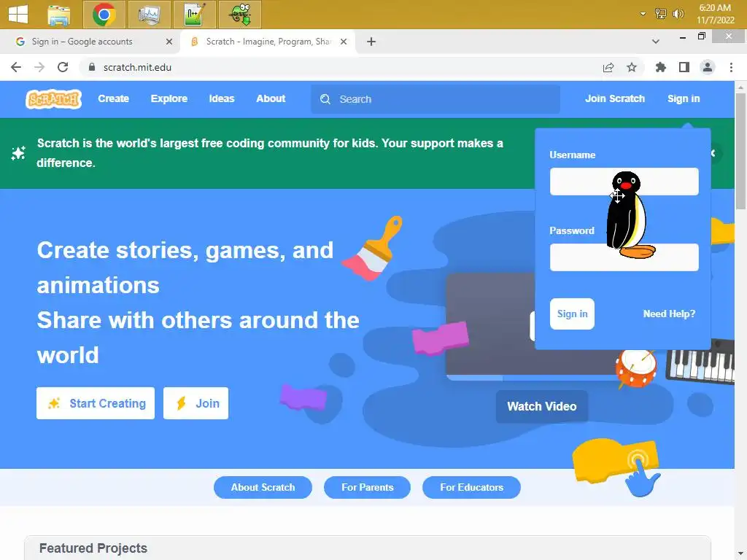Click the scrollbar down arrow
The width and height of the screenshot is (747, 560).
[741, 553]
